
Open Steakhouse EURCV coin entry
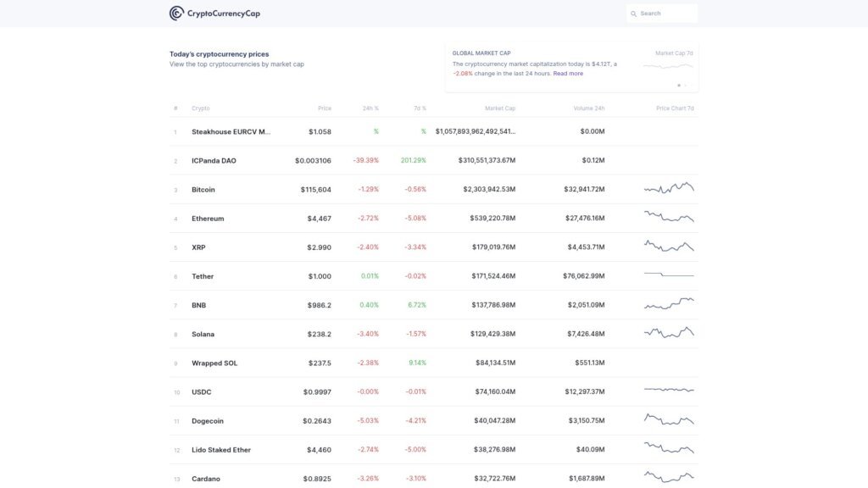point(231,132)
